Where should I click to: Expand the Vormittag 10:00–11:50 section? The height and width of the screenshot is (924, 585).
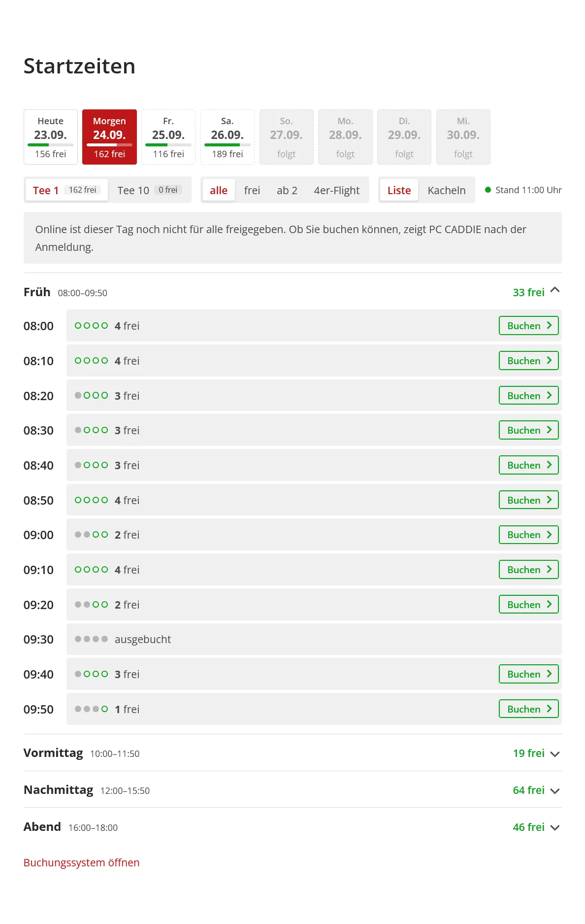click(292, 753)
